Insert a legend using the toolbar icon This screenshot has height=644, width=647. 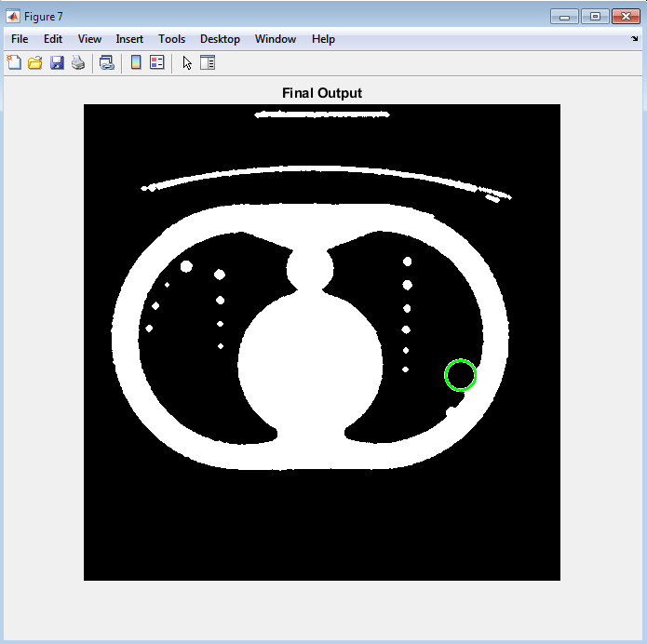[156, 63]
